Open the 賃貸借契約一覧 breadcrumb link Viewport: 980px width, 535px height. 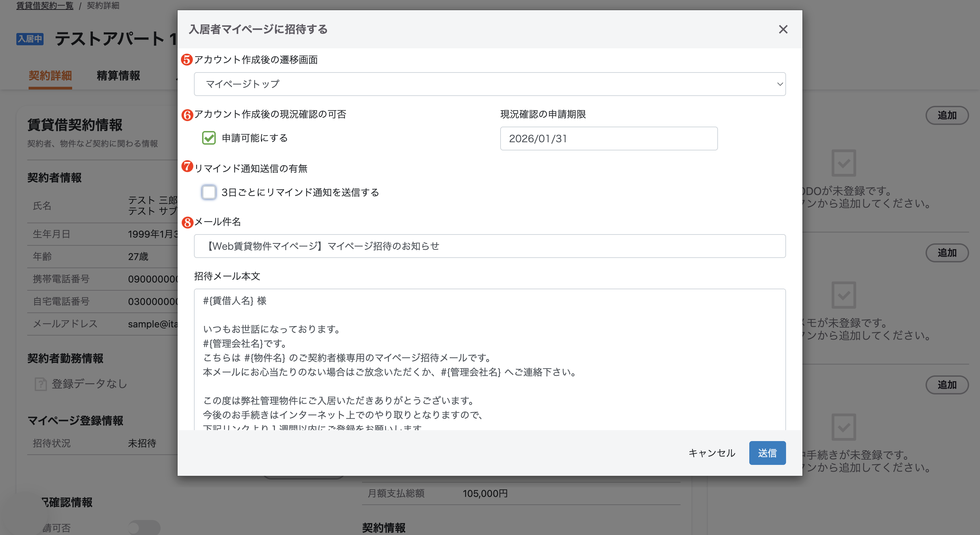[45, 6]
